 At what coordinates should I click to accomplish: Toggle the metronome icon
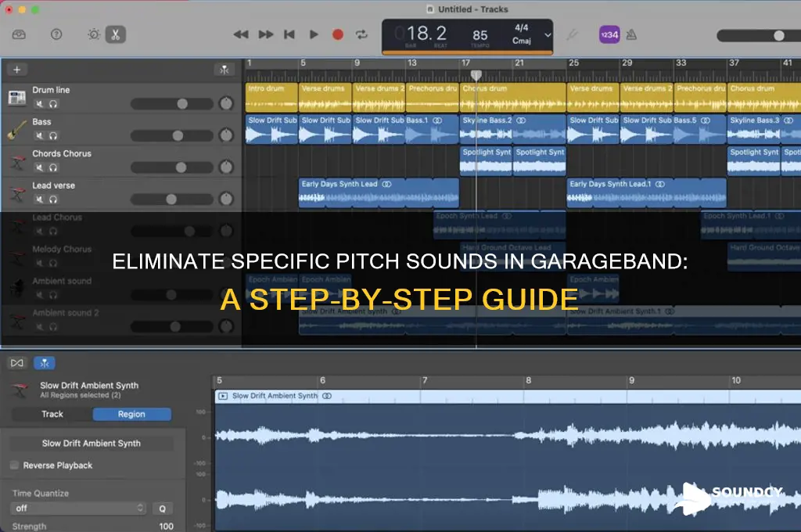coord(631,34)
